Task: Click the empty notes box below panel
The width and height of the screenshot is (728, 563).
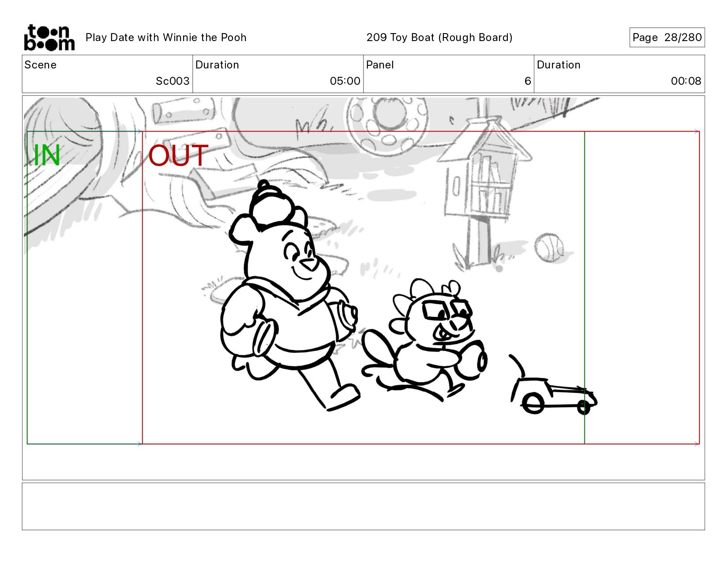Action: (x=363, y=506)
